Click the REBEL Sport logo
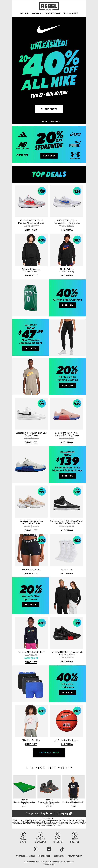Image resolution: width=98 pixels, height=868 pixels. (x=49, y=6)
